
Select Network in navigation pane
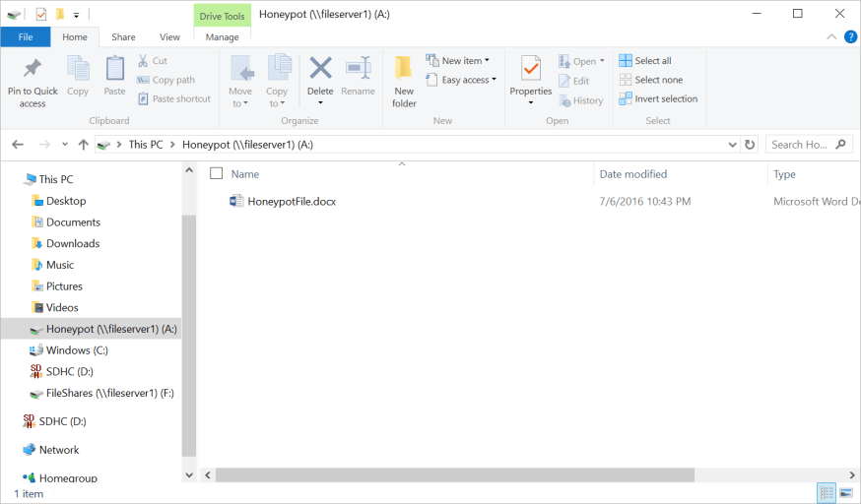[59, 450]
